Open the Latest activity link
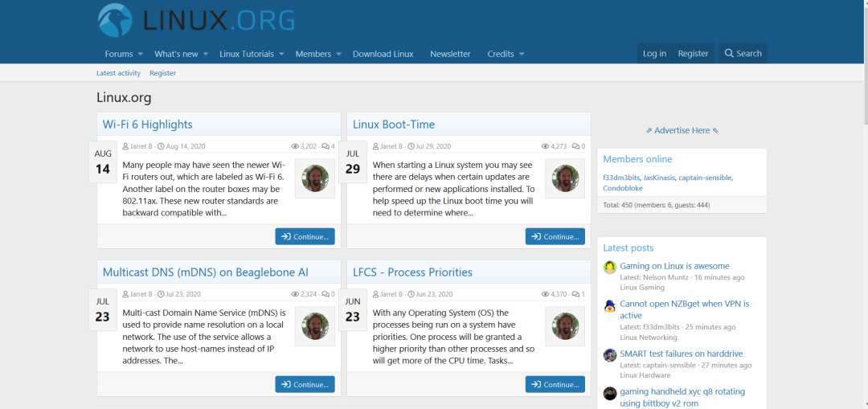The width and height of the screenshot is (868, 409). [x=118, y=73]
